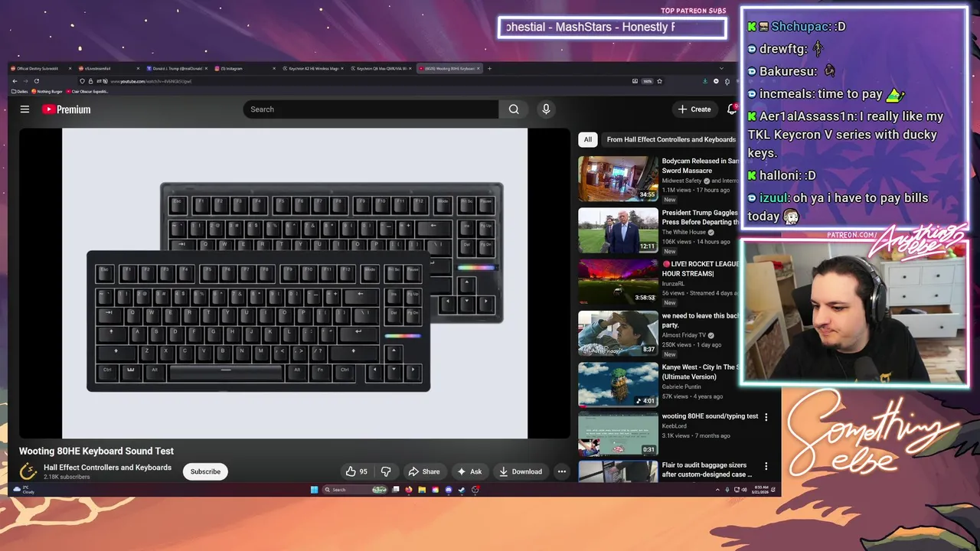Click the Share button
Image resolution: width=980 pixels, height=551 pixels.
pyautogui.click(x=423, y=471)
